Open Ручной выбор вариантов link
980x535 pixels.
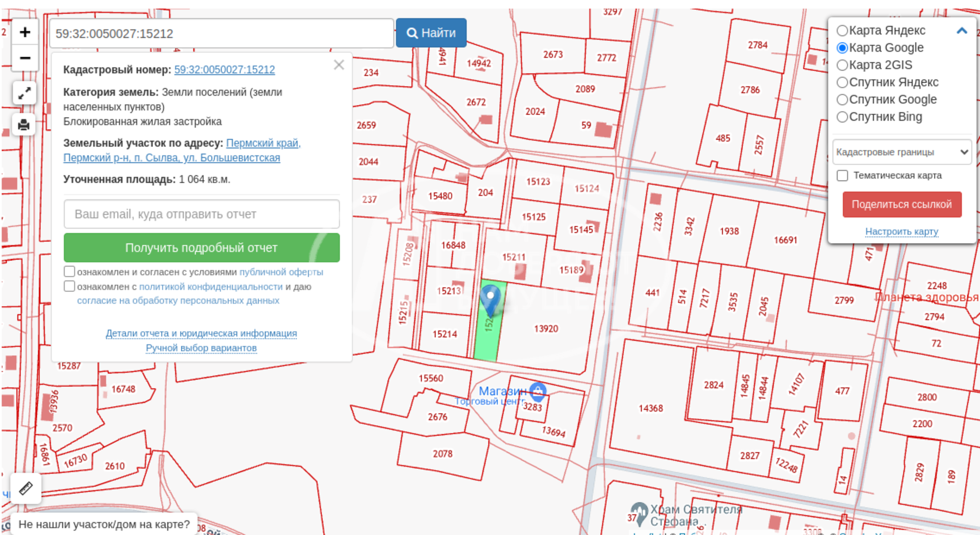pos(201,348)
